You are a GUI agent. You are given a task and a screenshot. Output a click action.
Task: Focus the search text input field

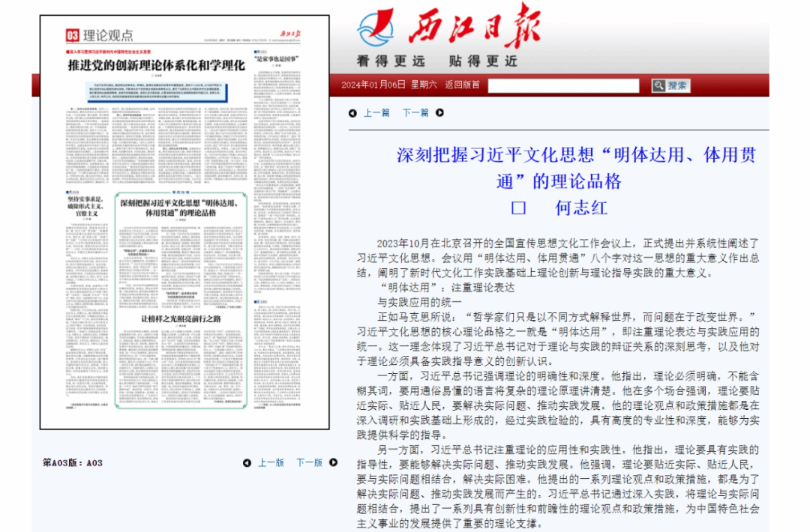tap(563, 85)
